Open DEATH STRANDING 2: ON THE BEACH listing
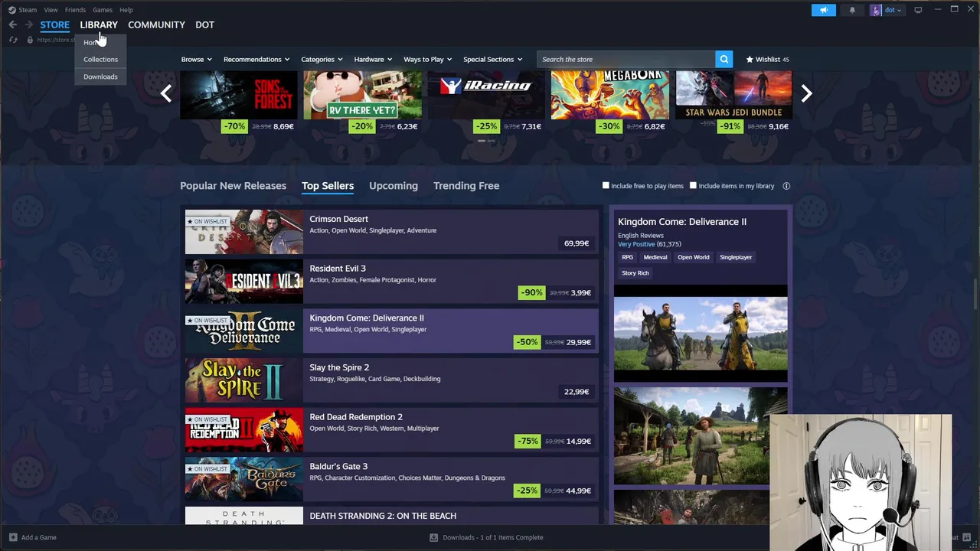 (390, 516)
